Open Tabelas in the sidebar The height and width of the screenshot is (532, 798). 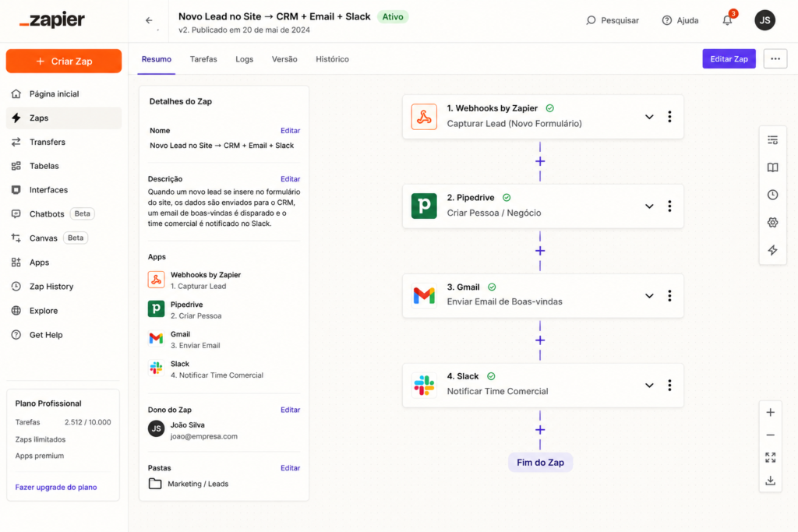click(x=64, y=166)
